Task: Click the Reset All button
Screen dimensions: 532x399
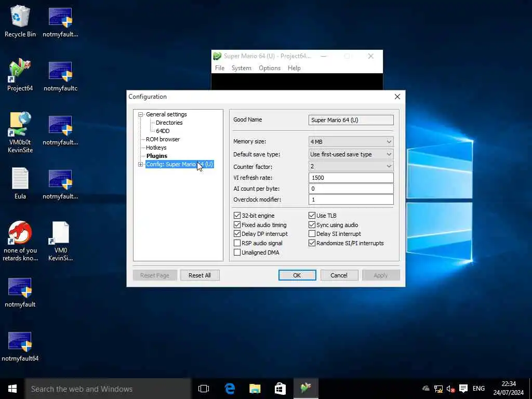Action: click(x=199, y=275)
